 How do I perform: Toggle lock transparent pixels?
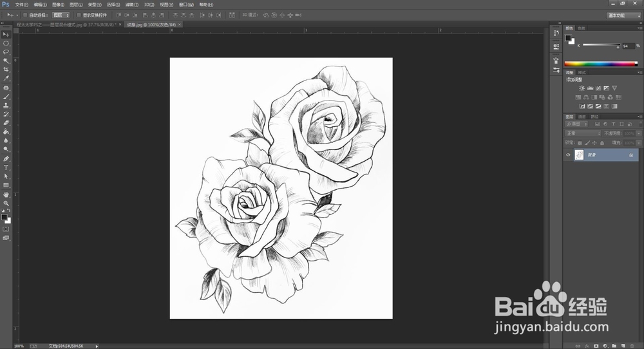coord(580,143)
